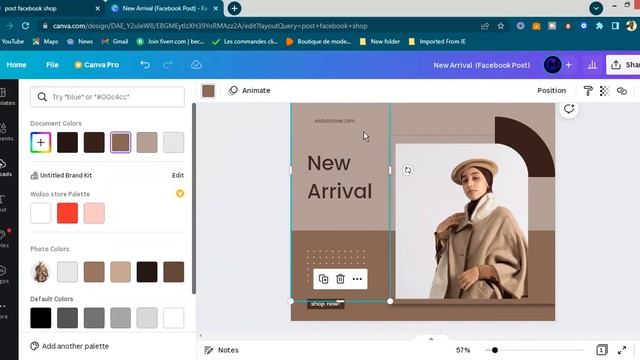Image resolution: width=640 pixels, height=360 pixels.
Task: Click the color search input field
Action: (x=107, y=97)
